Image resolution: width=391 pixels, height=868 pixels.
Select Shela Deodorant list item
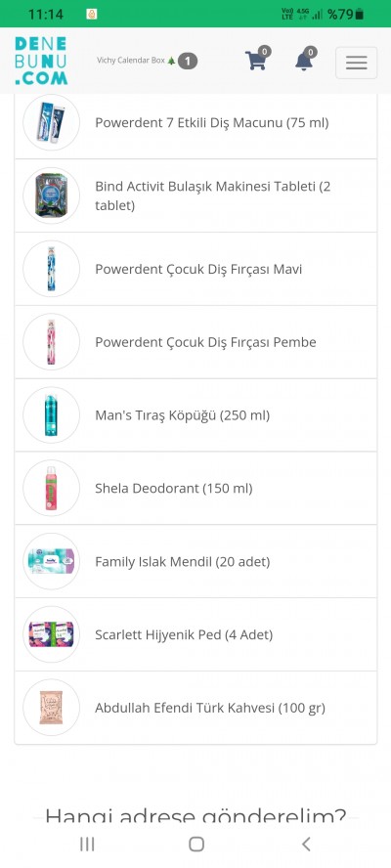pyautogui.click(x=195, y=489)
